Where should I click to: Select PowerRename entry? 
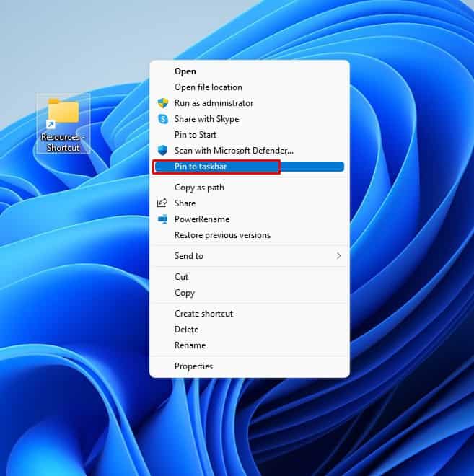tap(250, 219)
